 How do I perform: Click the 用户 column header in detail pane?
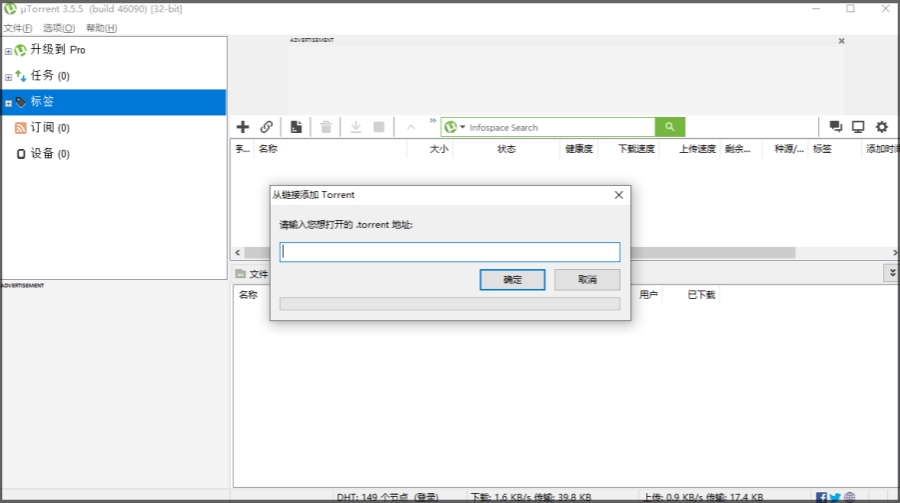pos(648,295)
